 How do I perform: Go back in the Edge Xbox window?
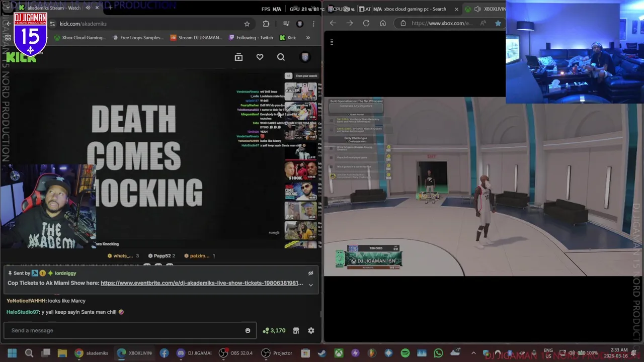pyautogui.click(x=333, y=23)
